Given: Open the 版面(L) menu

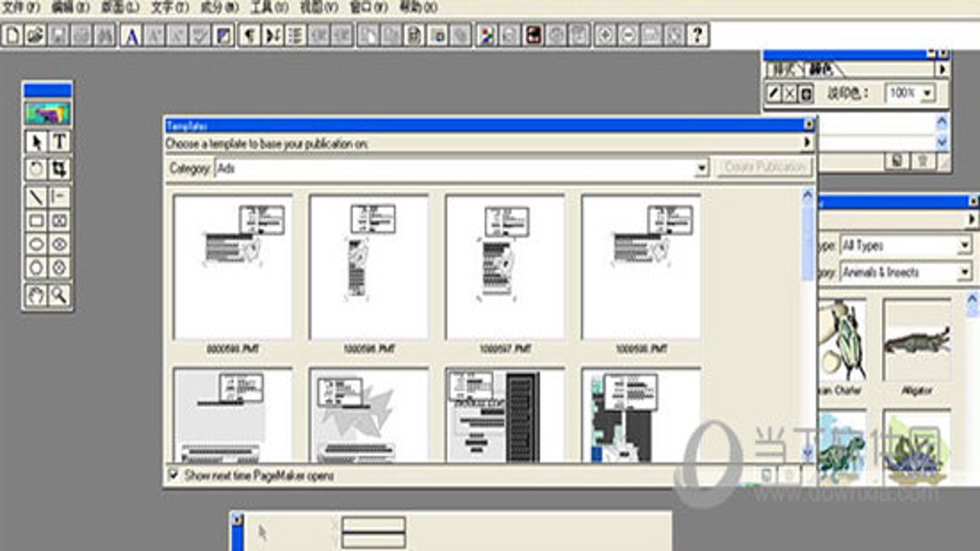Looking at the screenshot, I should point(119,8).
